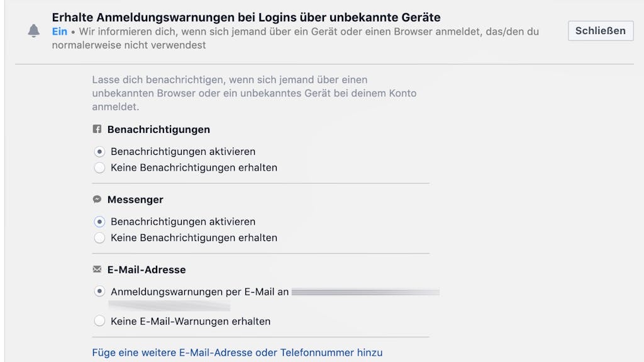Click the 'Wir informieren dich' summary text
The height and width of the screenshot is (362, 644).
tap(296, 38)
